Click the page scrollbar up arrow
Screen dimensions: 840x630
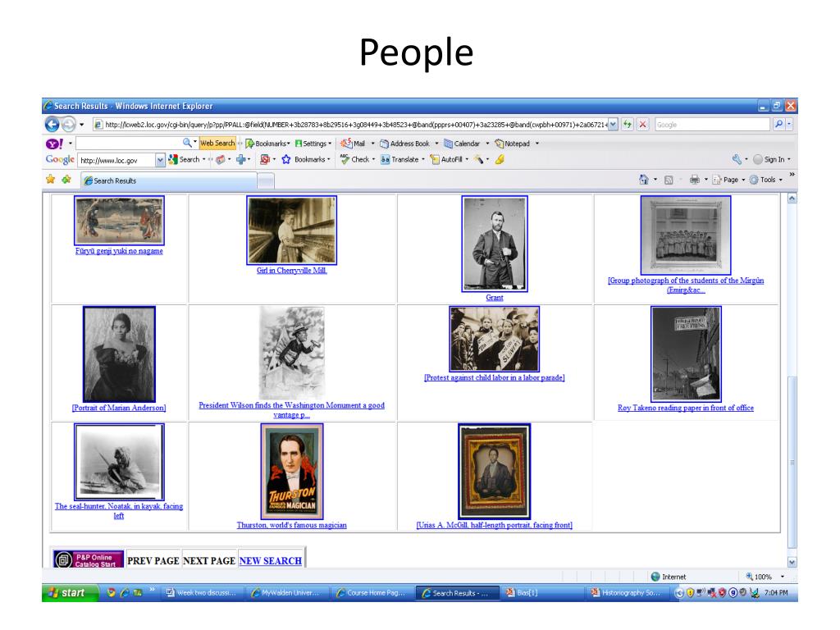click(x=792, y=199)
